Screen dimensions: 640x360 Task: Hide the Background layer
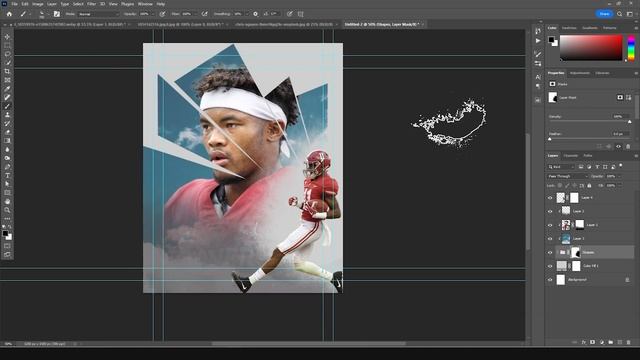550,280
